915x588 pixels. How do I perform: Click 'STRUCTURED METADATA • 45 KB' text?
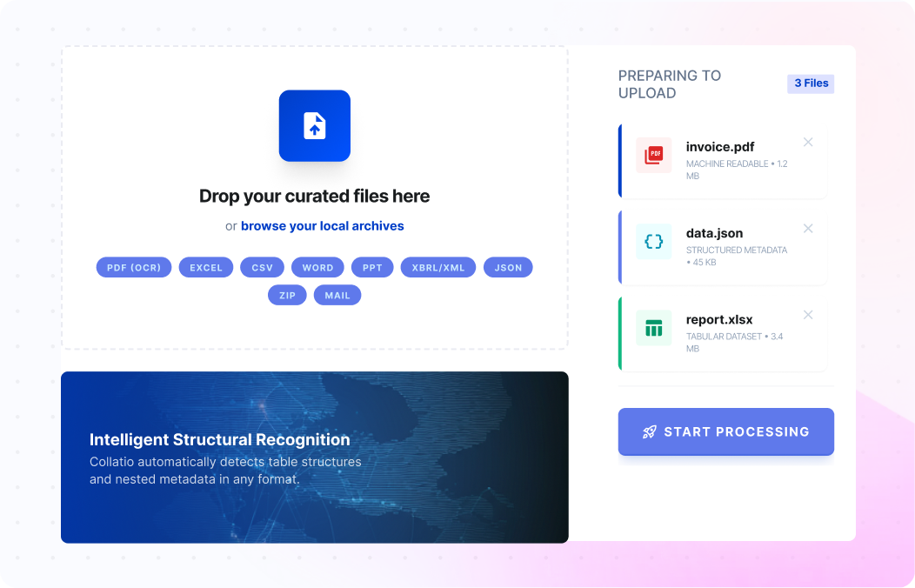[737, 256]
